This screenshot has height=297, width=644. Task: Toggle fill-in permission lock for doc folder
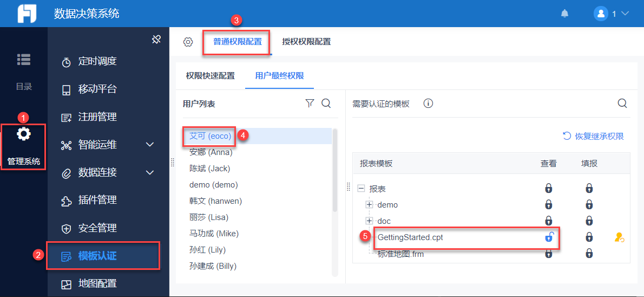click(589, 221)
